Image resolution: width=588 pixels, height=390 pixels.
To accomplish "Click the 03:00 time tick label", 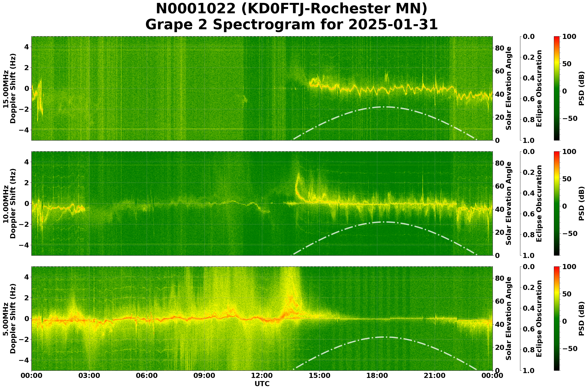I will coord(89,375).
